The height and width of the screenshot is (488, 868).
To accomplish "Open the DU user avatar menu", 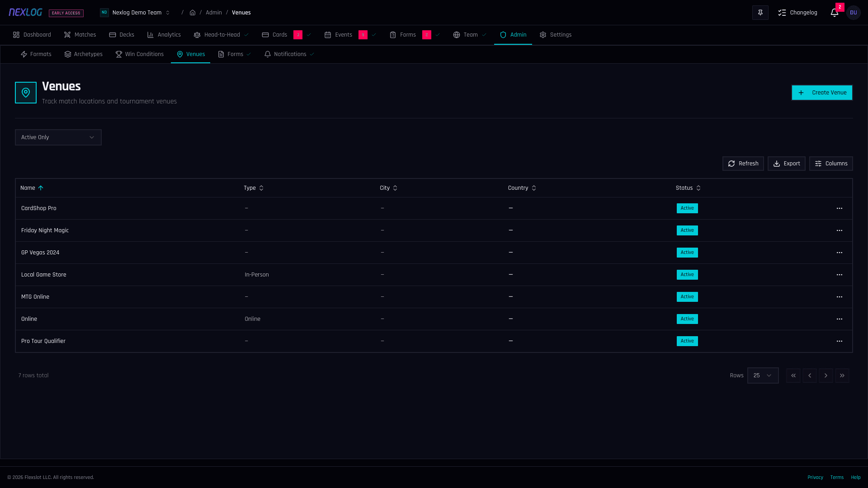I will point(853,13).
